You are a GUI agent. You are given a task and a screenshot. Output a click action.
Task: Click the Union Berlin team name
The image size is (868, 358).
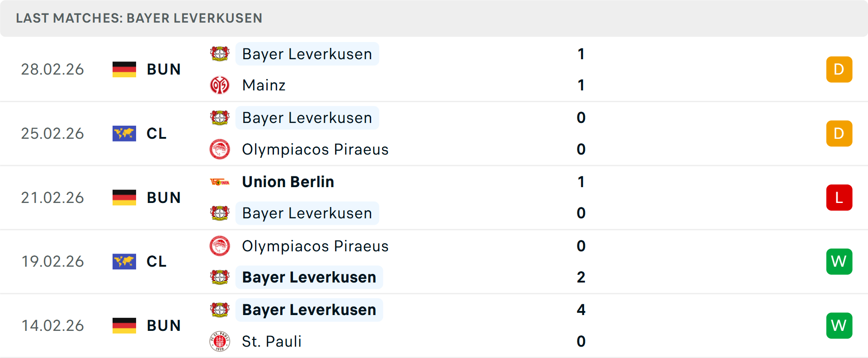click(x=288, y=182)
